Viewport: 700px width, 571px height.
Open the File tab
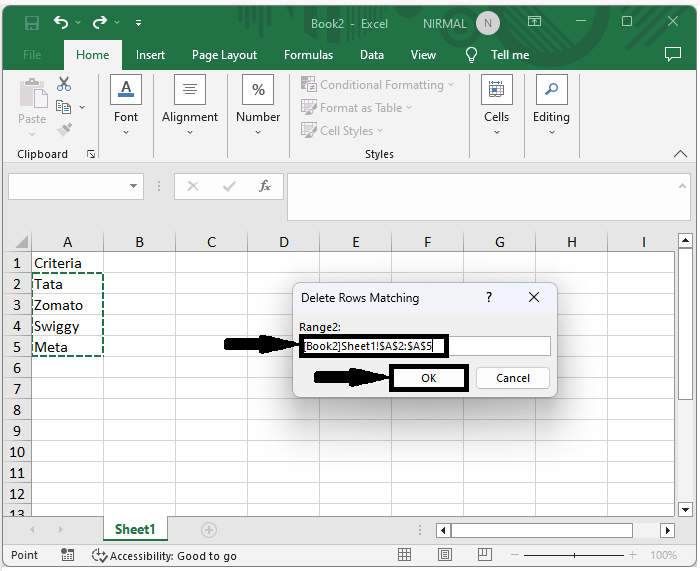32,55
